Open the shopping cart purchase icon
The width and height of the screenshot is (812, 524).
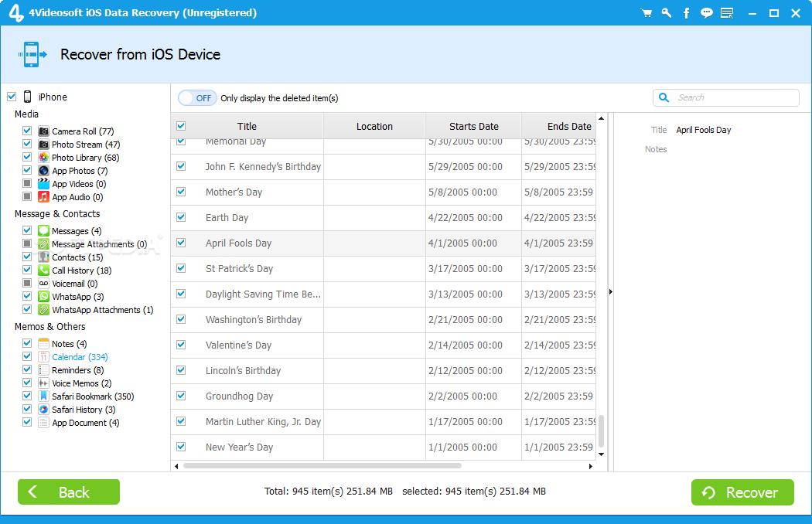(647, 13)
